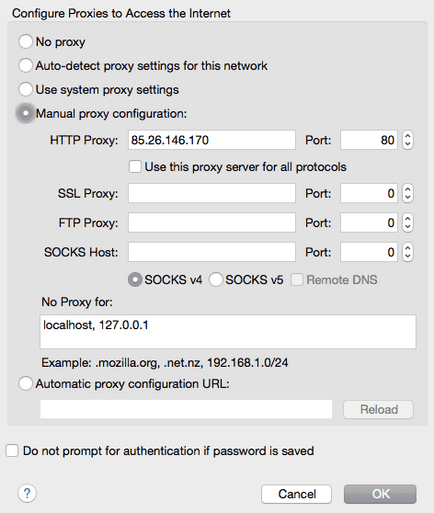Confirm settings with the OK button

(x=380, y=494)
